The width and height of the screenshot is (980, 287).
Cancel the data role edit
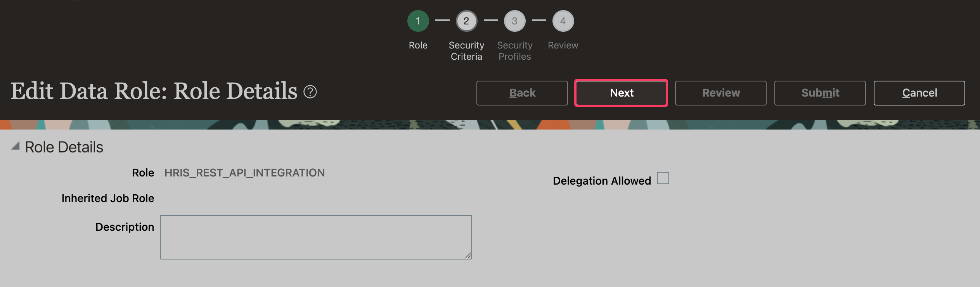click(919, 93)
